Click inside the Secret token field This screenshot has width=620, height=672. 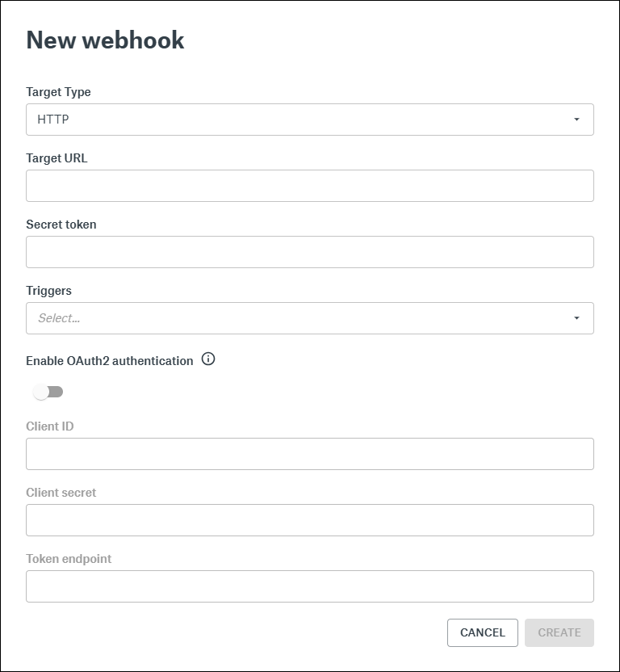click(310, 252)
